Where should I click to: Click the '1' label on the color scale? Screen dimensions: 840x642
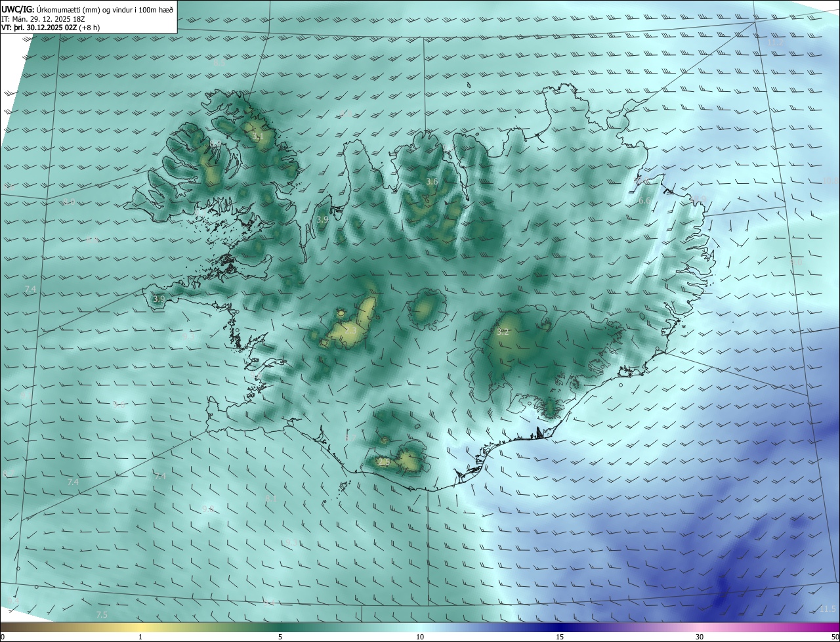click(x=140, y=637)
